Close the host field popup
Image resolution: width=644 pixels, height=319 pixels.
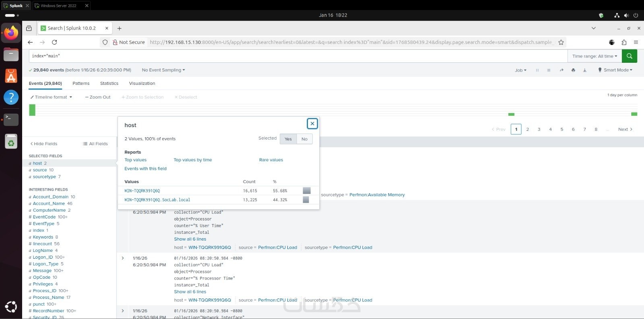tap(312, 123)
